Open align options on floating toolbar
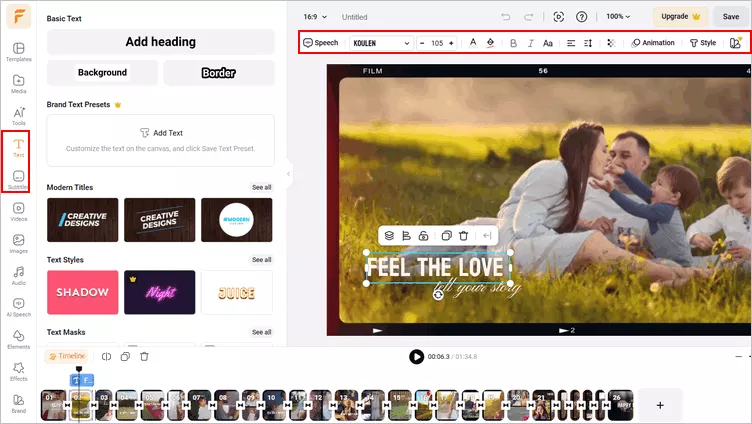 [x=406, y=236]
